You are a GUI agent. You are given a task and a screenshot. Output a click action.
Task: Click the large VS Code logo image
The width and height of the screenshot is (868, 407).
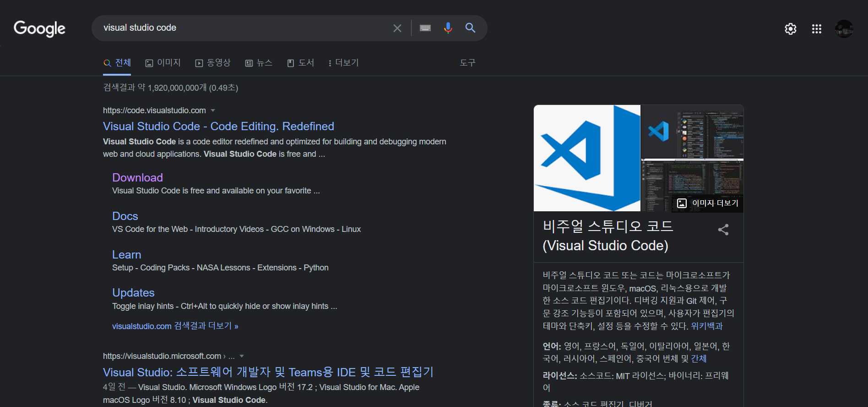pos(587,158)
